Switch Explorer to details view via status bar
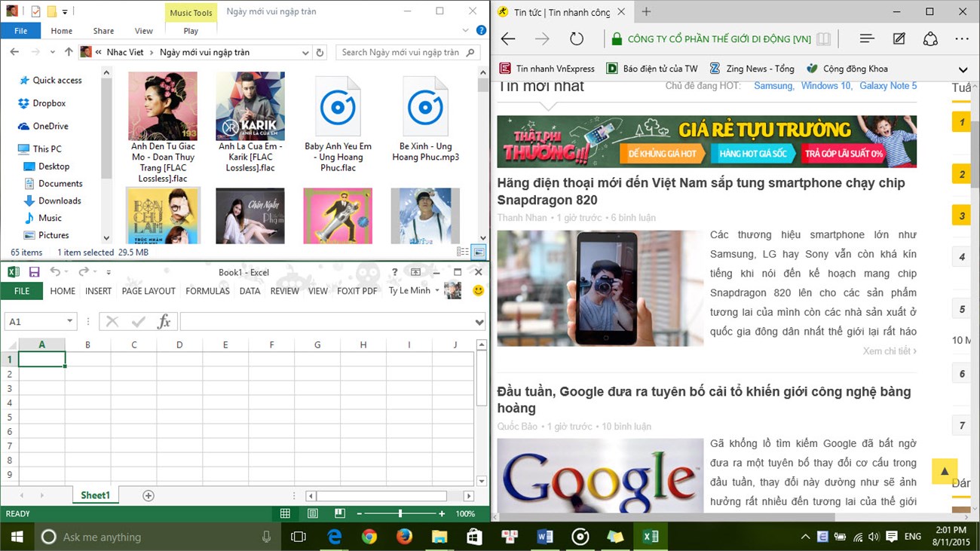 point(463,251)
